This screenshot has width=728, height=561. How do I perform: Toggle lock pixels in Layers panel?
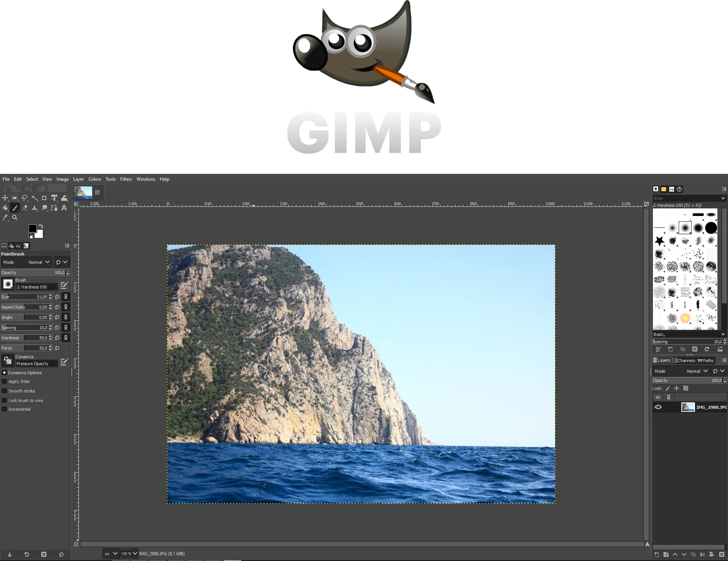pos(668,388)
